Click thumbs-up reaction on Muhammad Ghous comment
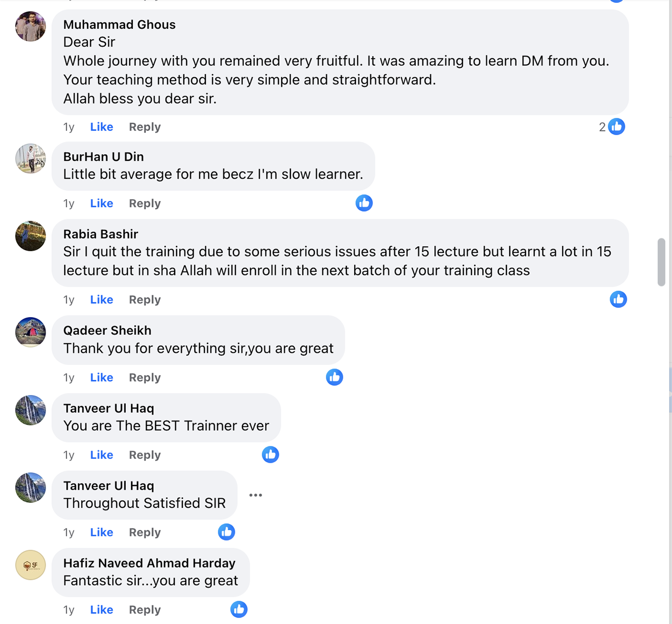 [616, 127]
